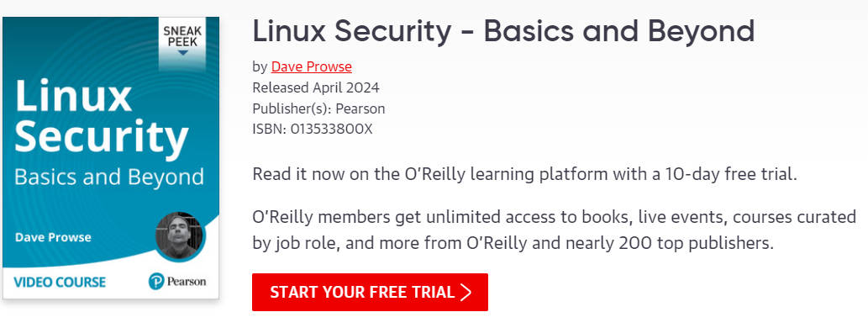Click the Pearson wordmark on the cover
The image size is (868, 328).
pos(186,282)
